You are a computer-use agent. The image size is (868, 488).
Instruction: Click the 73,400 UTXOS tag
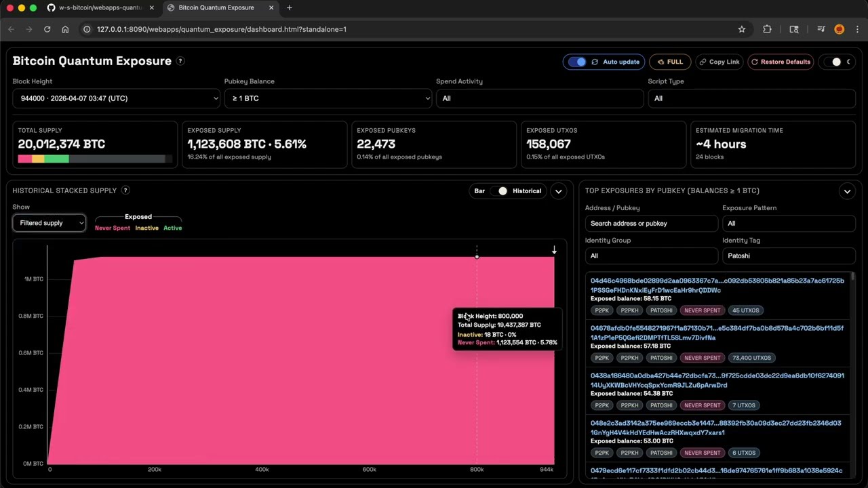coord(751,358)
